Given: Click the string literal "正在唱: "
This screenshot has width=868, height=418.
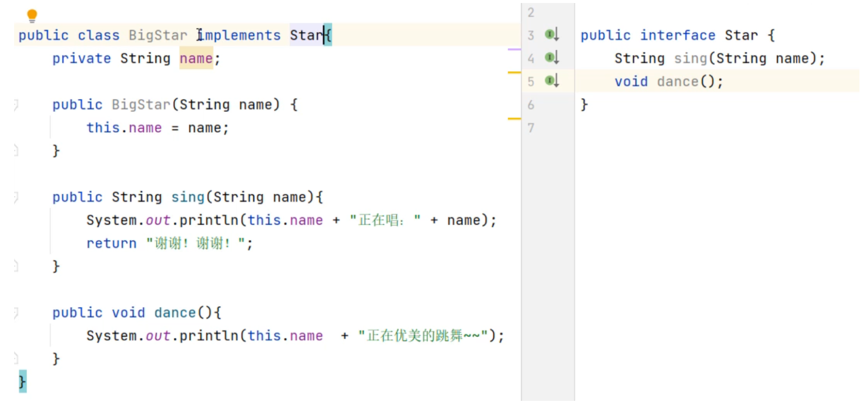Looking at the screenshot, I should (386, 220).
